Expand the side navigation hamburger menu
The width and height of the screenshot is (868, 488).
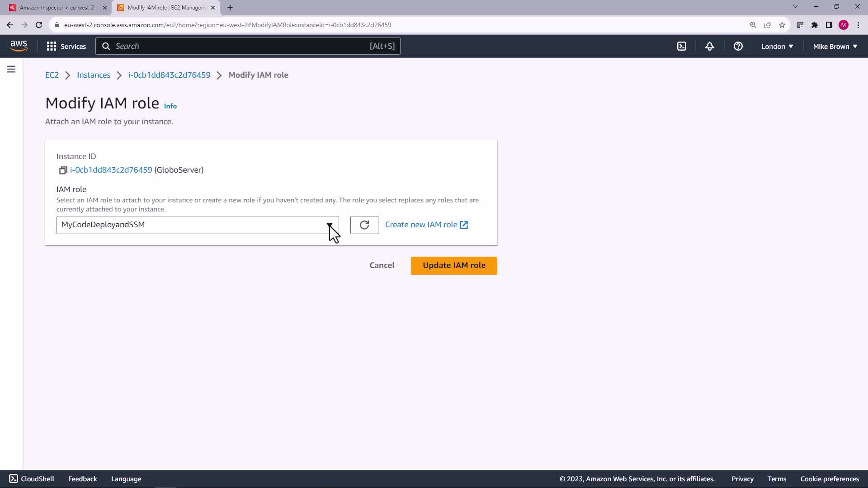(x=11, y=69)
